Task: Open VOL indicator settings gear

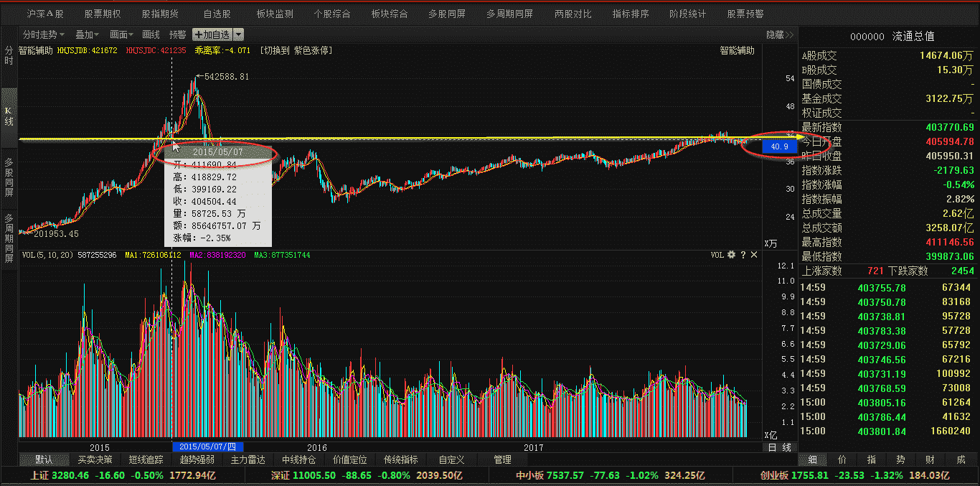Action: click(731, 255)
